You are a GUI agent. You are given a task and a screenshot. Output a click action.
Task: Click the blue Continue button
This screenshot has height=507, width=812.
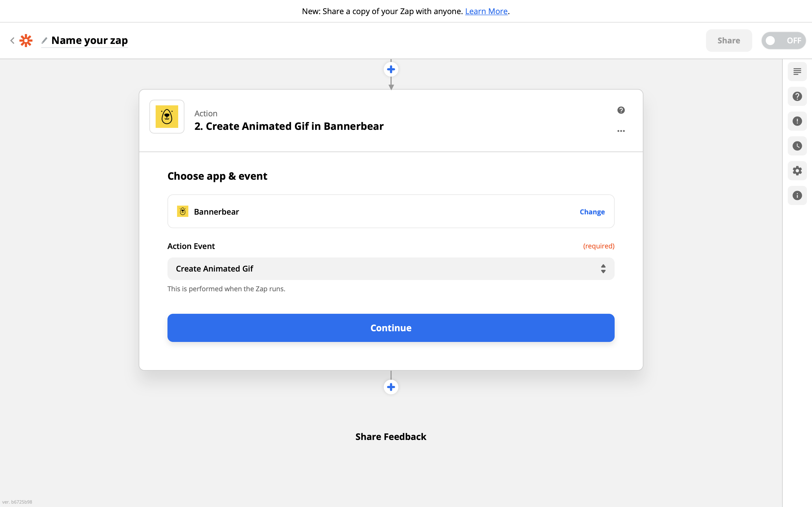point(390,328)
